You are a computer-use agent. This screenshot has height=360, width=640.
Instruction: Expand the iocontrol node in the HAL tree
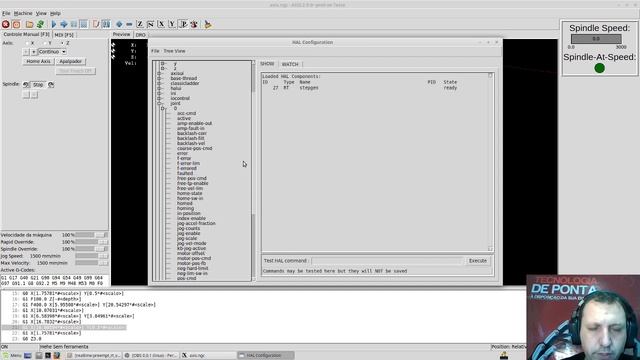(159, 98)
